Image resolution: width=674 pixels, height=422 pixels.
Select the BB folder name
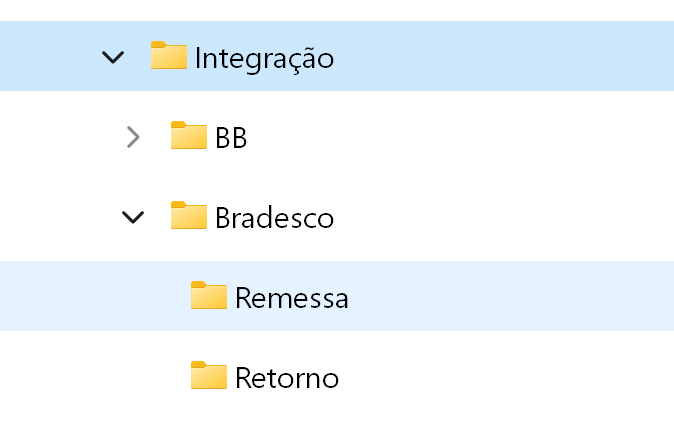click(x=231, y=138)
